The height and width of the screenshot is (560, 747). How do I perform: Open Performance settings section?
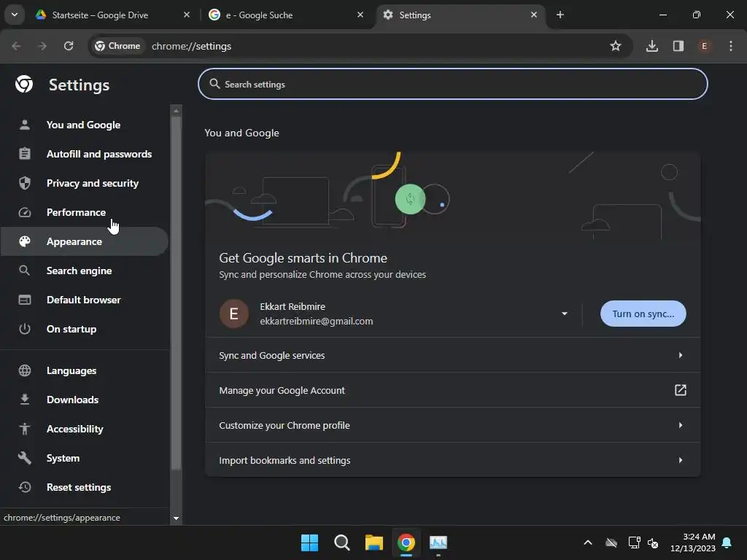point(84,212)
